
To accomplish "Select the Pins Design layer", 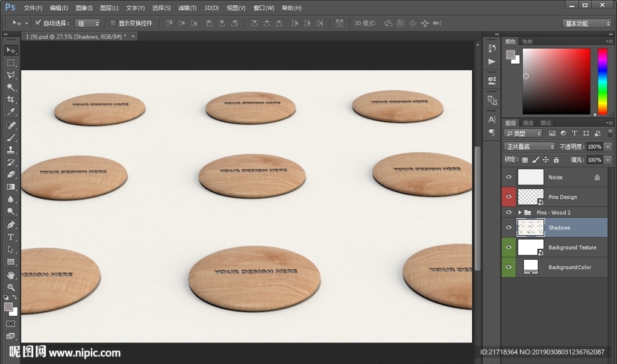I will tap(562, 197).
